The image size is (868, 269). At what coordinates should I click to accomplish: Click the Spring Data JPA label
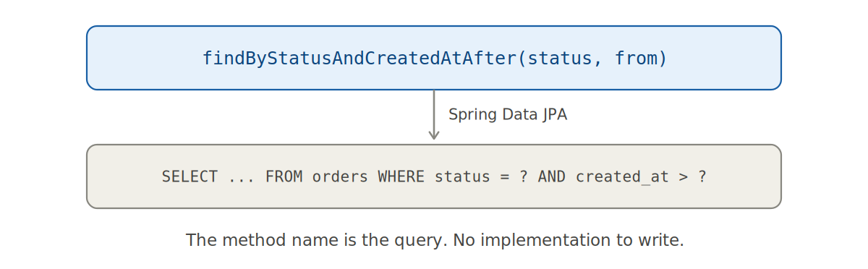click(508, 115)
